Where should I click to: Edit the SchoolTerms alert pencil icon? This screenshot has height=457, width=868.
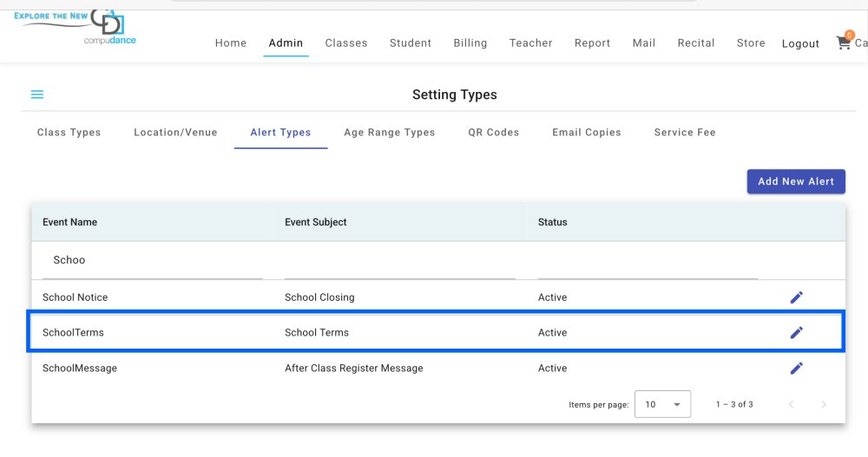[x=796, y=332]
